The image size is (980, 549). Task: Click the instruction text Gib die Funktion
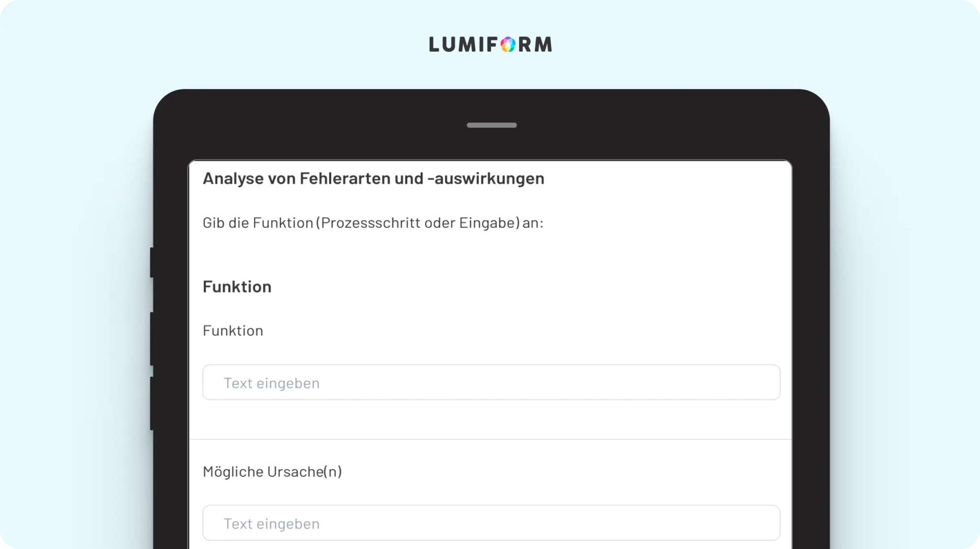click(x=373, y=223)
